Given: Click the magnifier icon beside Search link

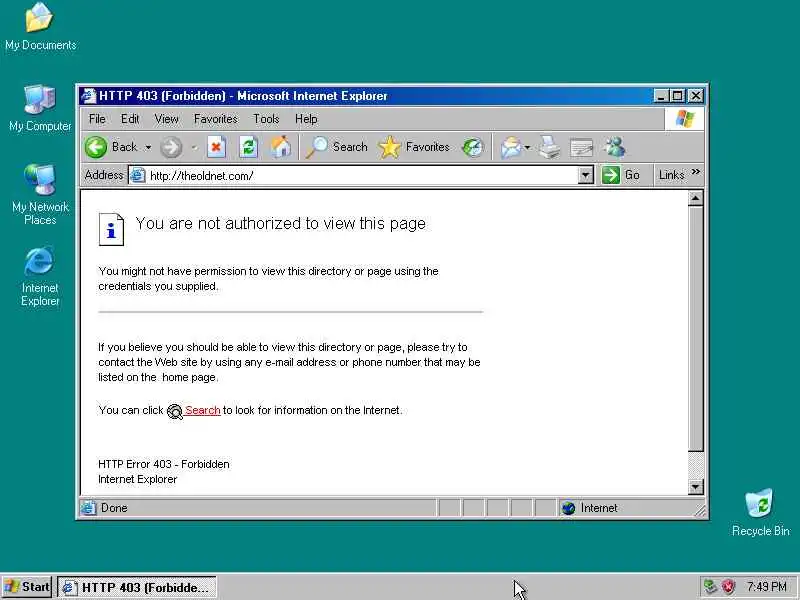Looking at the screenshot, I should pyautogui.click(x=174, y=411).
